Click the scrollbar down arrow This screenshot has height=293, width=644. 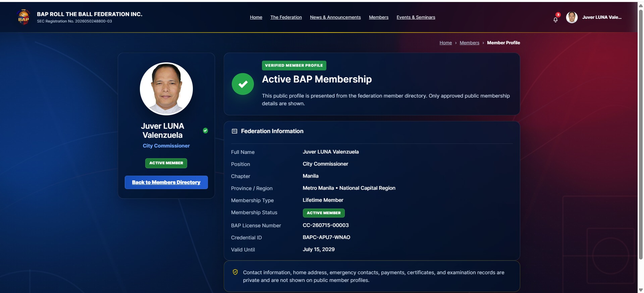(x=641, y=290)
